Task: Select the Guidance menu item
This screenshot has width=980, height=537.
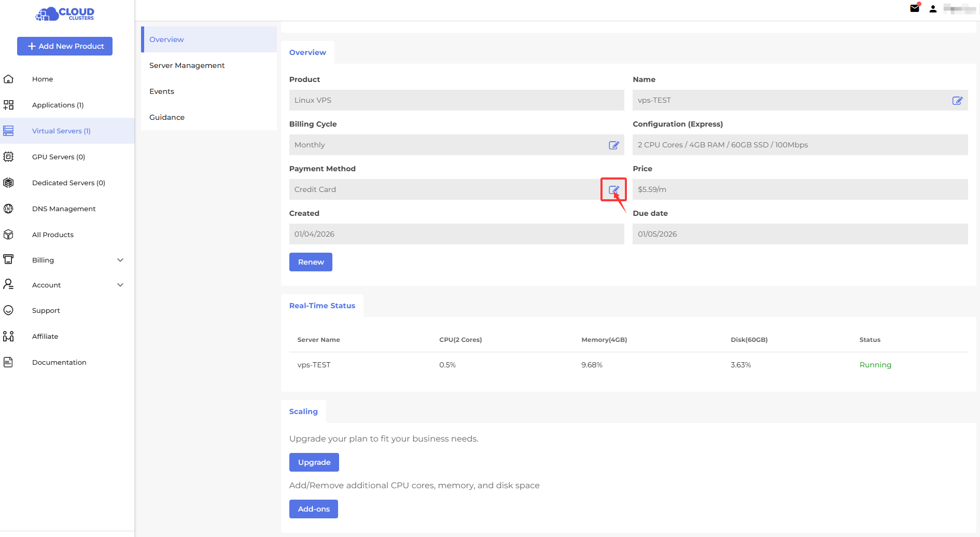Action: (x=167, y=117)
